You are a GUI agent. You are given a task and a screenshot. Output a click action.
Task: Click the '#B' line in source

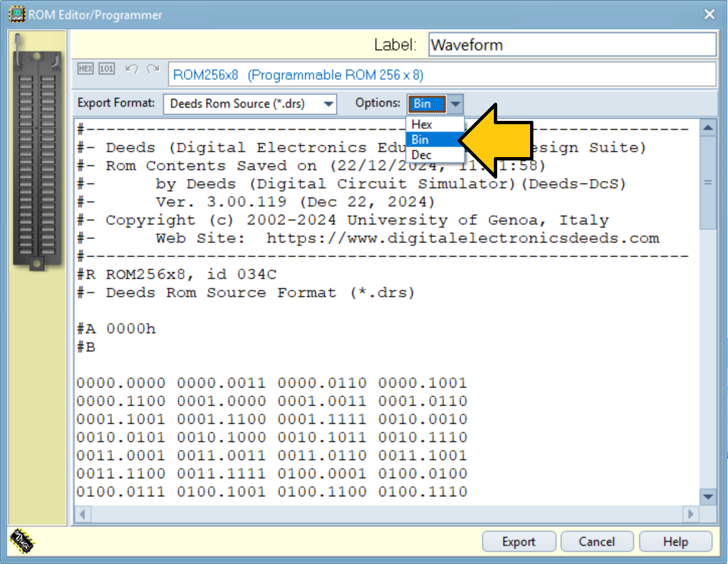[x=86, y=347]
